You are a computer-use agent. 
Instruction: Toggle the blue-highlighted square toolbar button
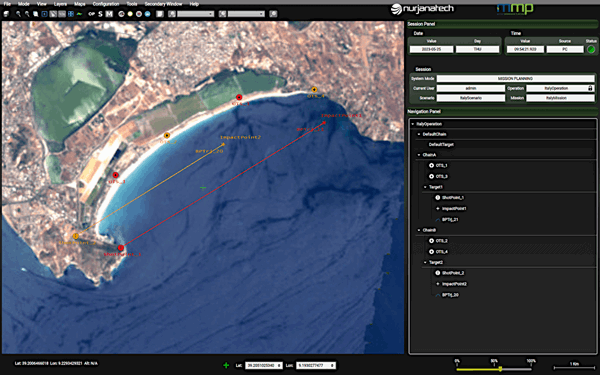(x=44, y=14)
